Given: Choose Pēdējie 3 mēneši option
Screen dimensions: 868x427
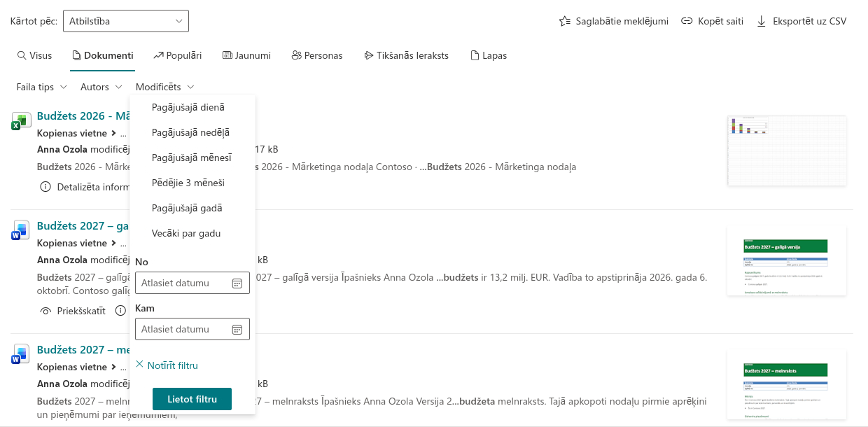Looking at the screenshot, I should pos(192,183).
